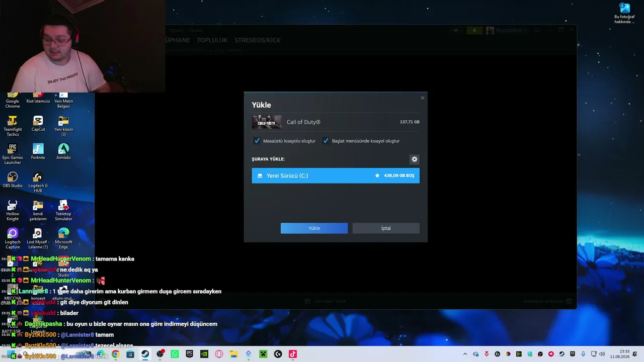Image resolution: width=644 pixels, height=362 pixels.
Task: Open Lost Myself - Lalanne media file
Action: (x=38, y=239)
